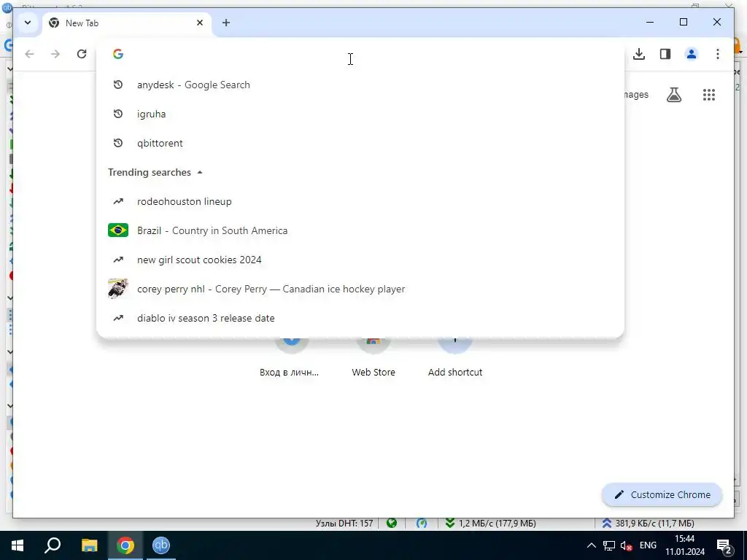Open the Images link
This screenshot has height=560, width=747.
click(x=636, y=95)
